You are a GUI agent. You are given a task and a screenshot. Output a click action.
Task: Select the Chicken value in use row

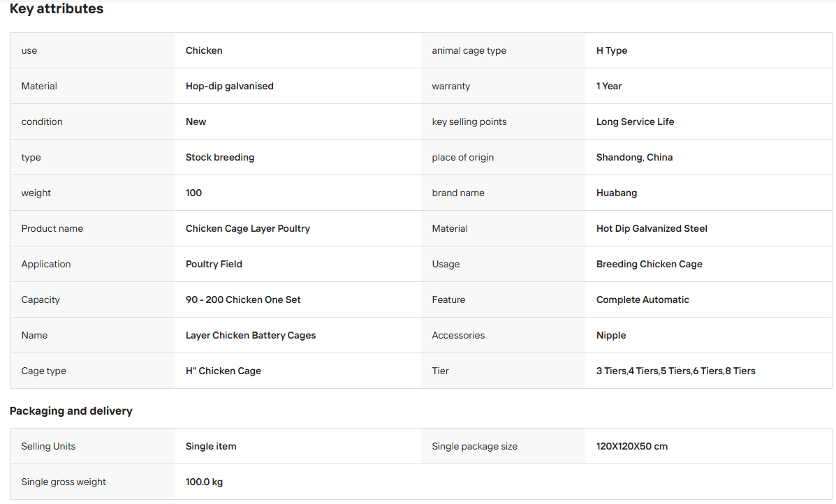pos(204,51)
